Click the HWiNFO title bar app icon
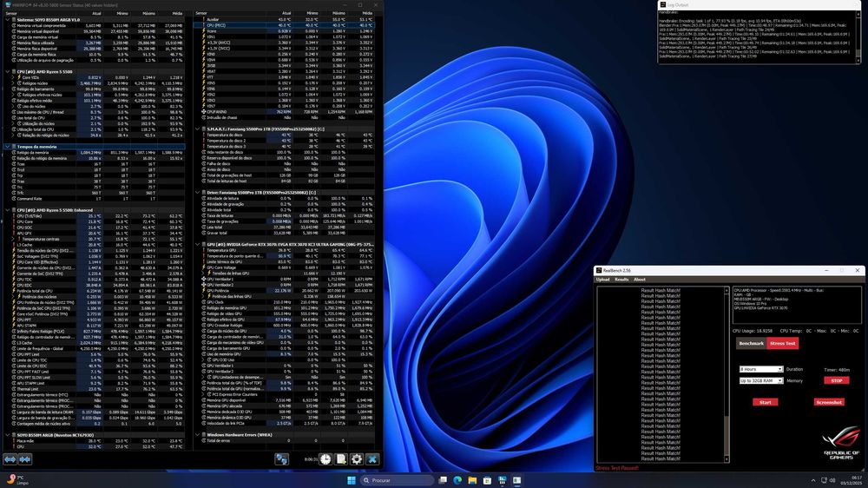Image resolution: width=868 pixels, height=488 pixels. [x=8, y=4]
